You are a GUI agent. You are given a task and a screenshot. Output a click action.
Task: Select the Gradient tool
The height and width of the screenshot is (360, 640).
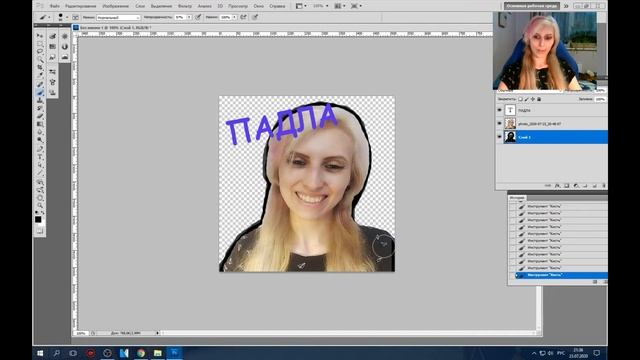click(40, 124)
